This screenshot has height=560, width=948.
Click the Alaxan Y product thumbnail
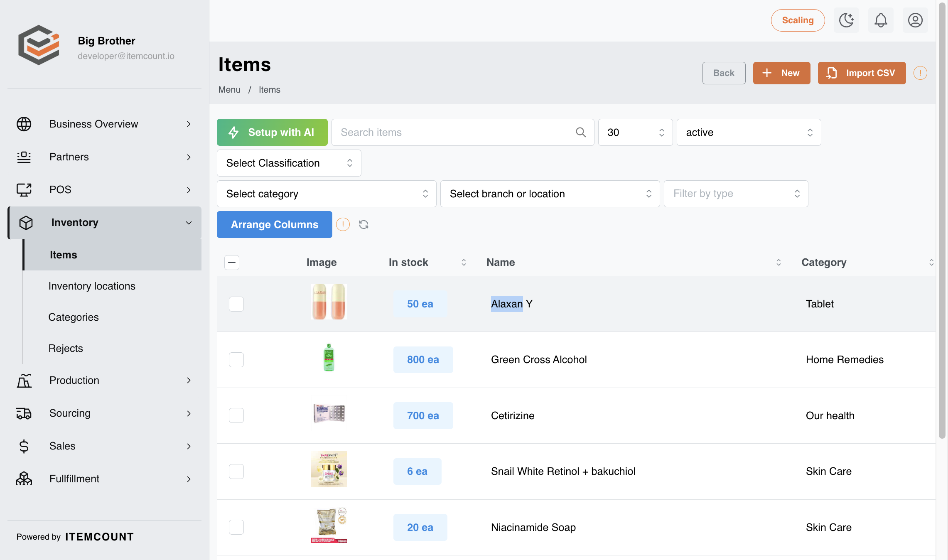(329, 302)
